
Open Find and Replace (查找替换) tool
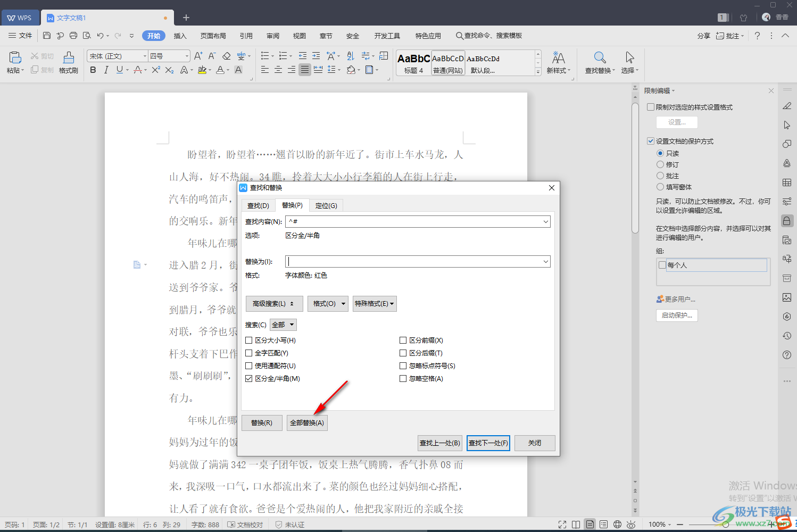click(600, 62)
